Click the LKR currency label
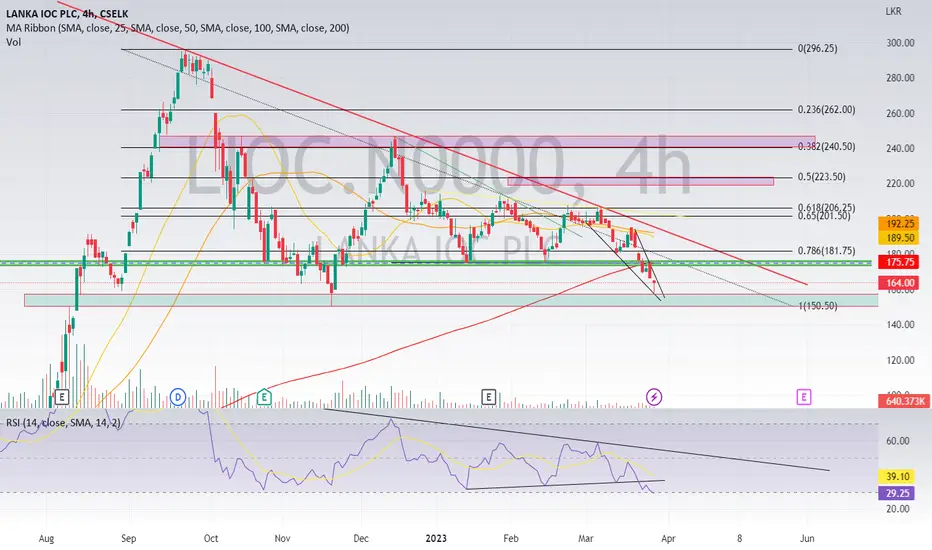The height and width of the screenshot is (550, 932). tap(893, 11)
